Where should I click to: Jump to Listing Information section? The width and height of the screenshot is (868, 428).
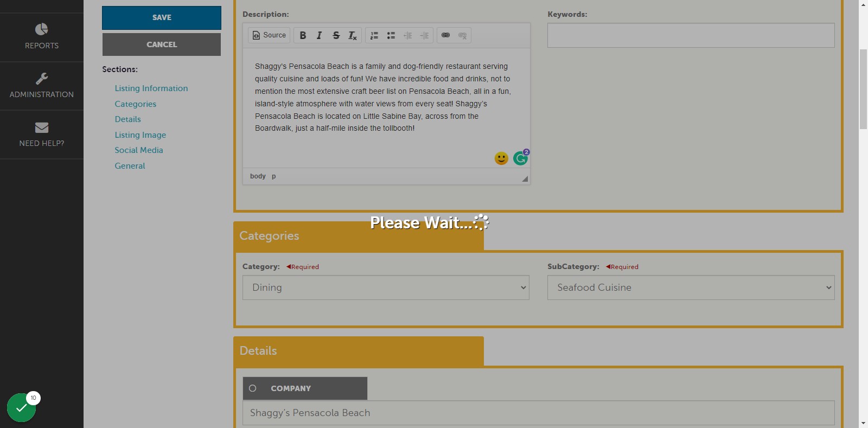pyautogui.click(x=151, y=88)
